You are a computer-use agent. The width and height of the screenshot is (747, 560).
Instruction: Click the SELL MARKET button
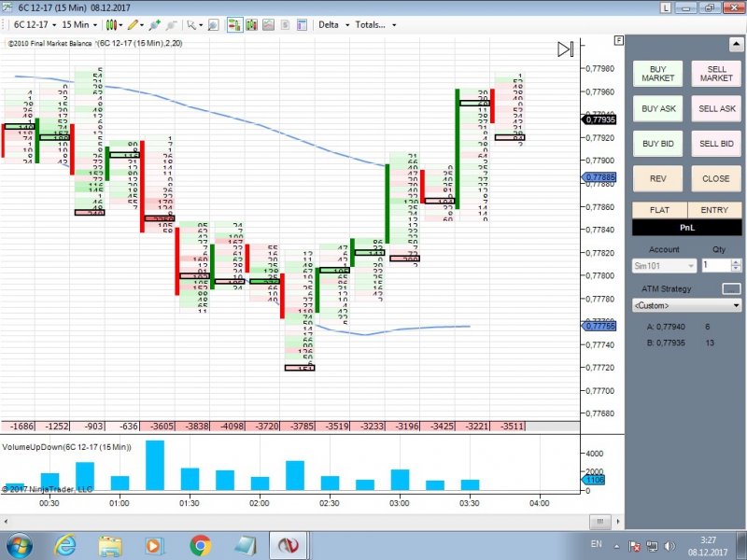click(x=716, y=74)
